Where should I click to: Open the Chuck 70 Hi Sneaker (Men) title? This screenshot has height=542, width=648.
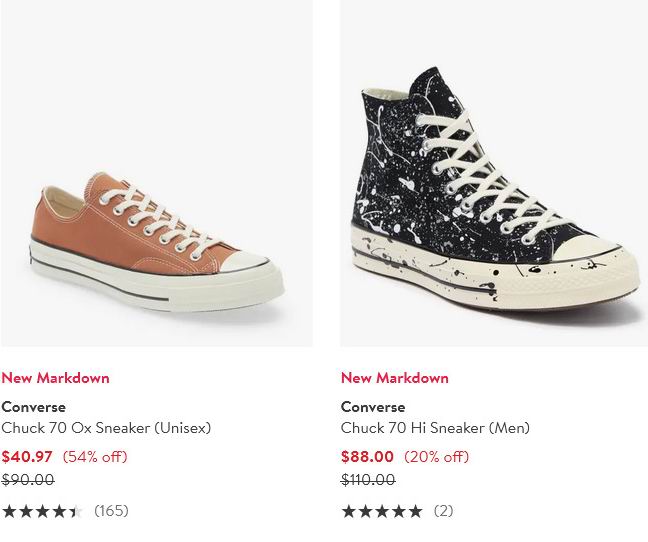(x=435, y=428)
